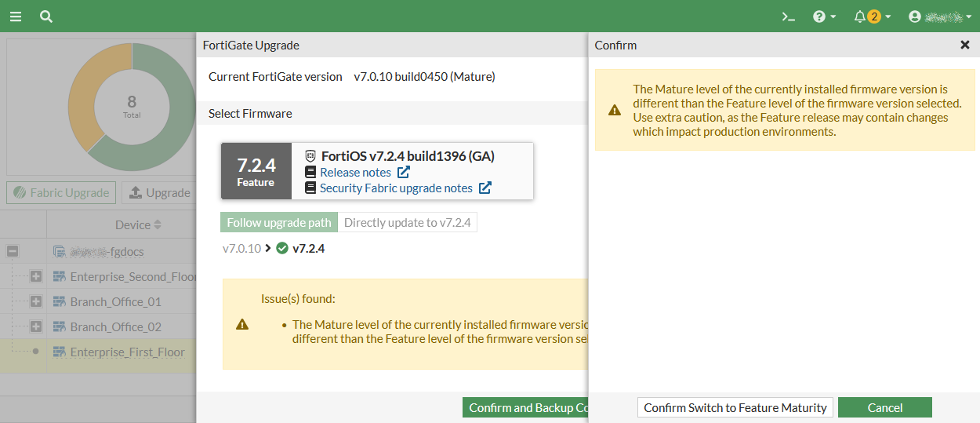Click the green Cancel button
The width and height of the screenshot is (980, 423).
coord(884,407)
